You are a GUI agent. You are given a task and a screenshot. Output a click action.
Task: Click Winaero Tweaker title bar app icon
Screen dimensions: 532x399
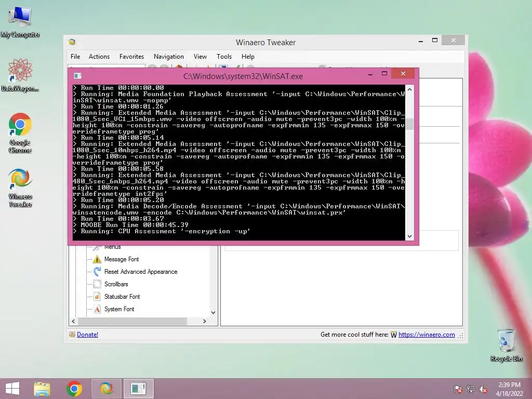pyautogui.click(x=72, y=42)
